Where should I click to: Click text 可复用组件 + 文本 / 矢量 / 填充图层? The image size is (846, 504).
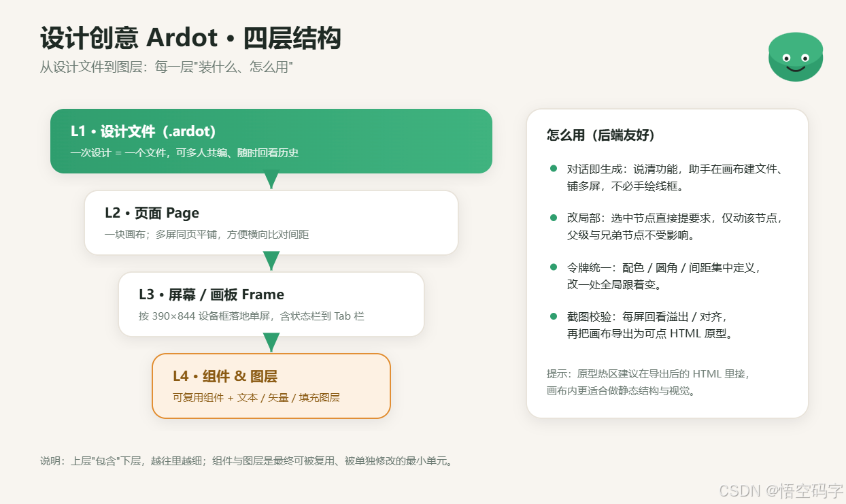point(256,398)
